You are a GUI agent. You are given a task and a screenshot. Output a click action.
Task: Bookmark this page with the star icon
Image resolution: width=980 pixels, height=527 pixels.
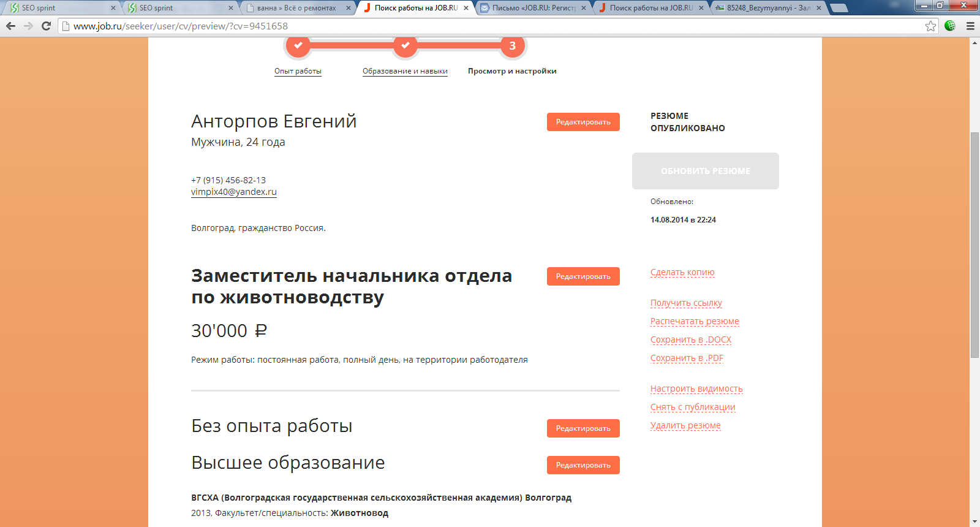click(931, 26)
